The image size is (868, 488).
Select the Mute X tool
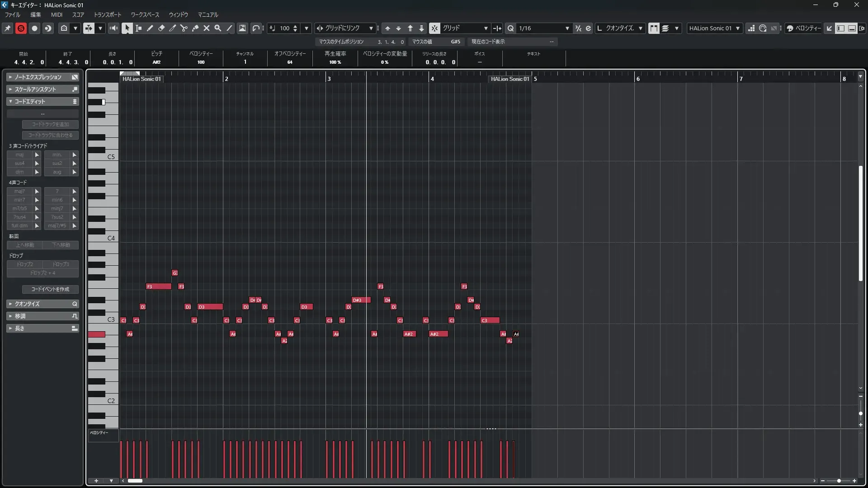pos(207,28)
